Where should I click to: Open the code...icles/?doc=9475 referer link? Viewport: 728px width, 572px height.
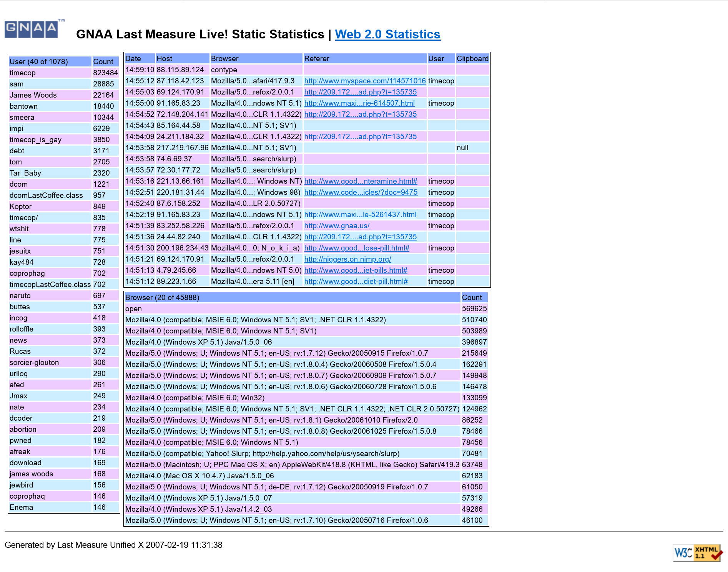[x=361, y=192]
